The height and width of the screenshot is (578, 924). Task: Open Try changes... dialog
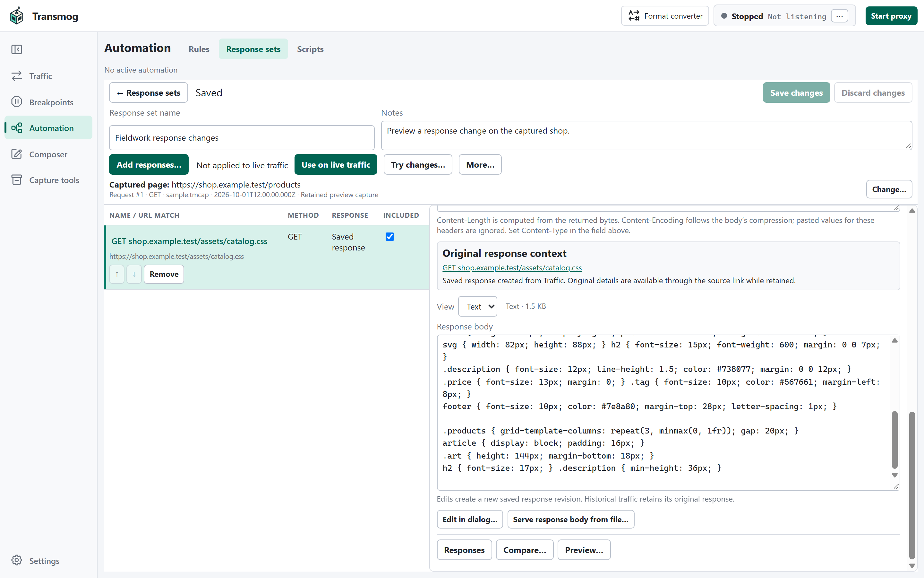418,164
